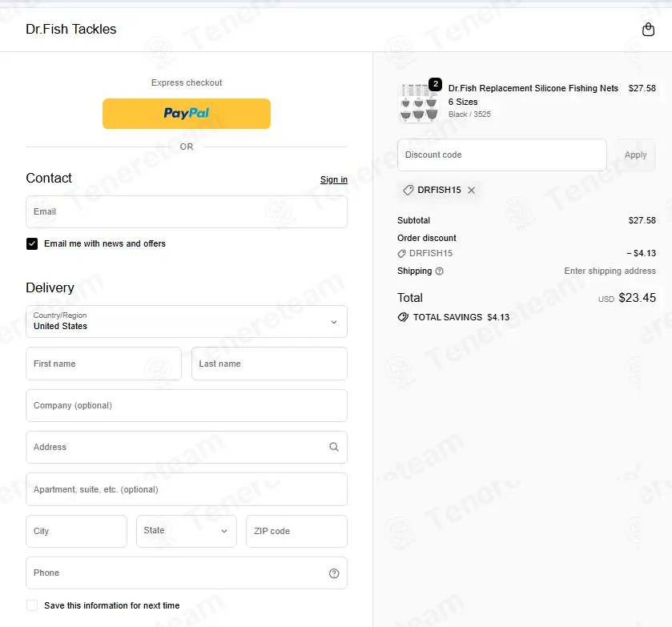This screenshot has width=672, height=627.
Task: Focus the Phone field
Action: coord(187,573)
